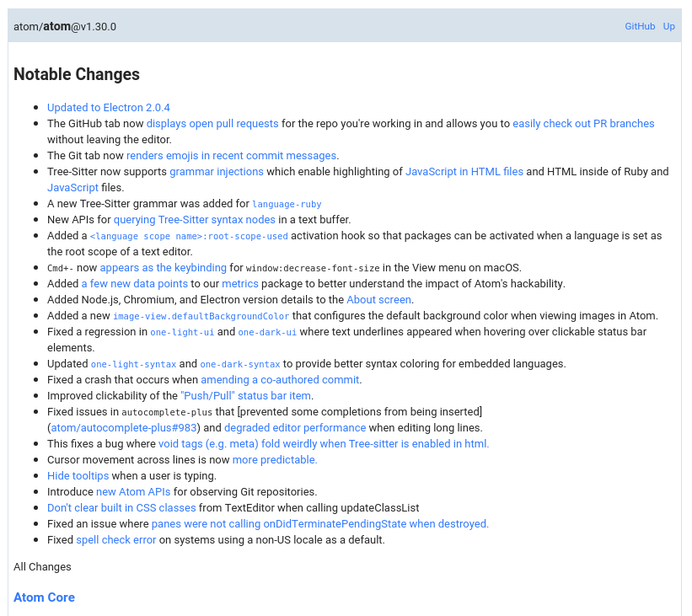Click the 'atom/atom@v1.30.0' title text
The image size is (692, 616).
65,26
